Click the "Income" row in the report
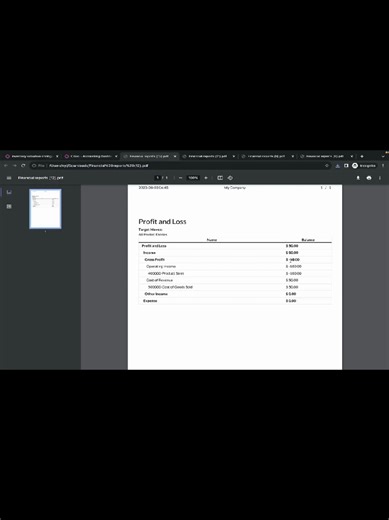 235,253
